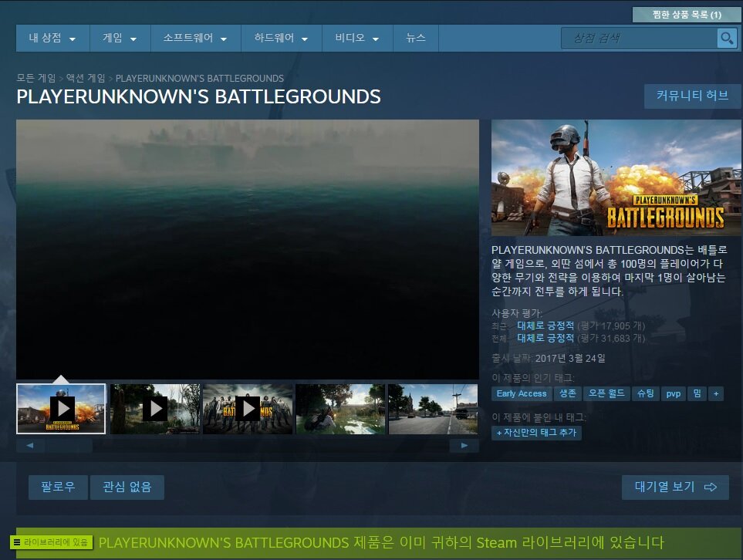
Task: Click the 라이브러리에 있음 badge
Action: [51, 542]
